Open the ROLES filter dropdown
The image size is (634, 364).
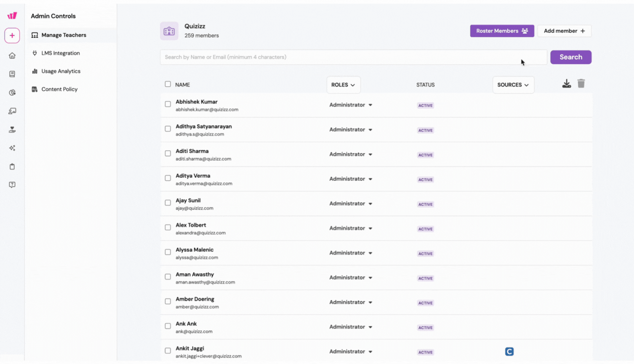click(x=343, y=85)
